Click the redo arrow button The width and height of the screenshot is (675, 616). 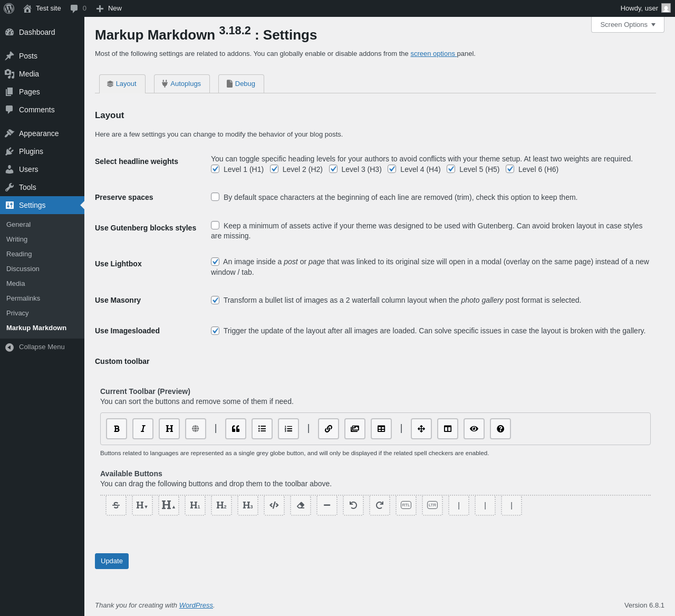(380, 505)
